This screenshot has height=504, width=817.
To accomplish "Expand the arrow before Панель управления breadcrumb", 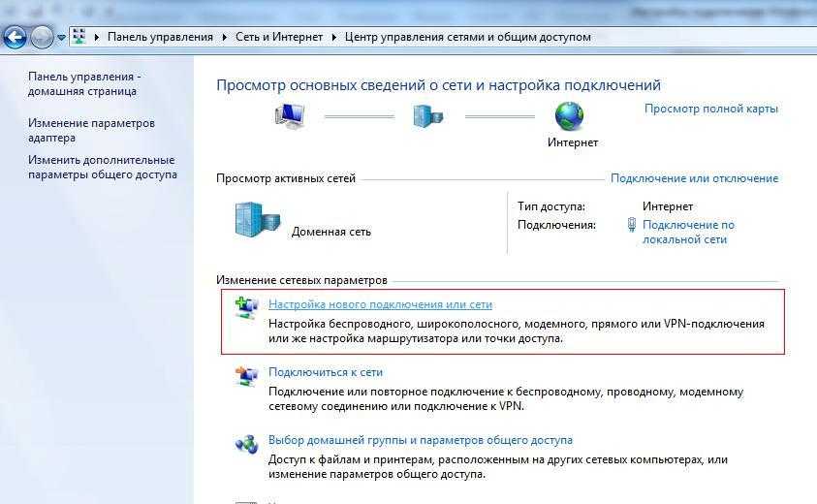I will tap(96, 37).
